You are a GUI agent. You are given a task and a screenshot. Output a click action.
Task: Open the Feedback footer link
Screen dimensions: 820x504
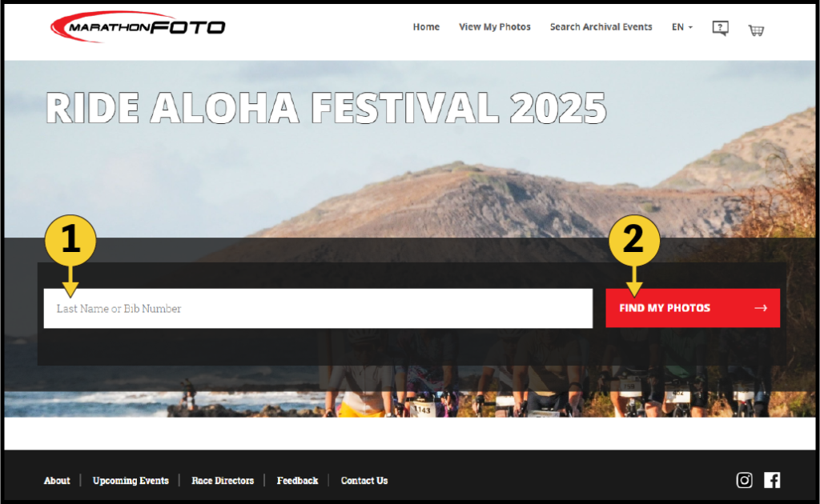(x=298, y=481)
